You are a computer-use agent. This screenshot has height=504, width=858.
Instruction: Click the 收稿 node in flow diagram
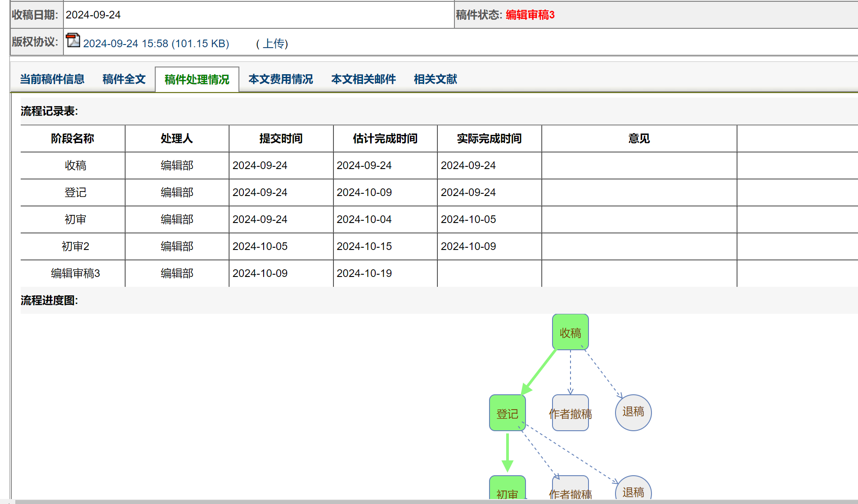[x=570, y=332]
